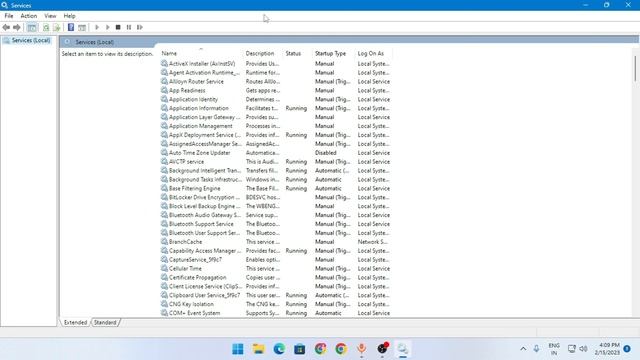
Task: Select the Auto Time Zone Updater service
Action: (276, 153)
